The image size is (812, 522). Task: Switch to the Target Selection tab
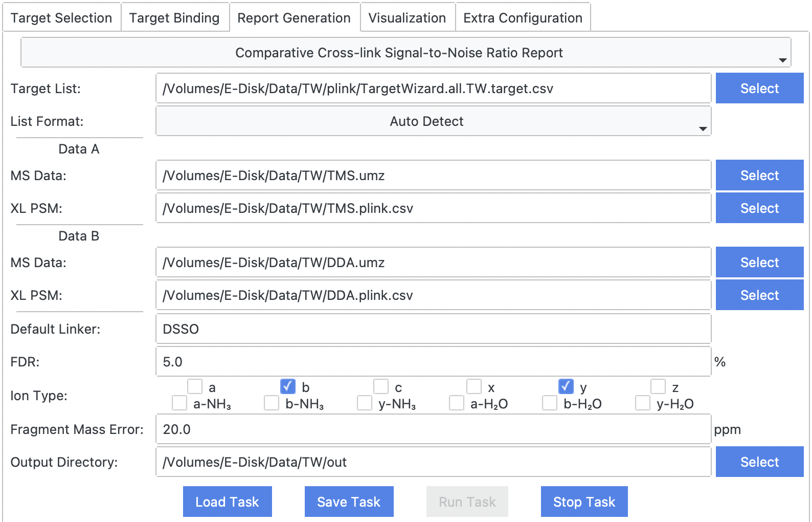pyautogui.click(x=61, y=18)
